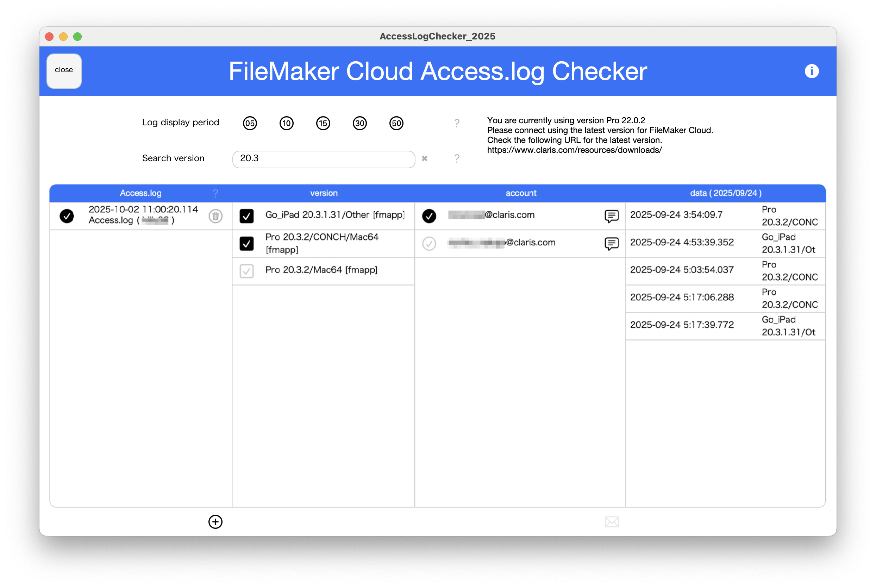Image resolution: width=876 pixels, height=588 pixels.
Task: Open the comment bubble for the second account
Action: [x=611, y=243]
